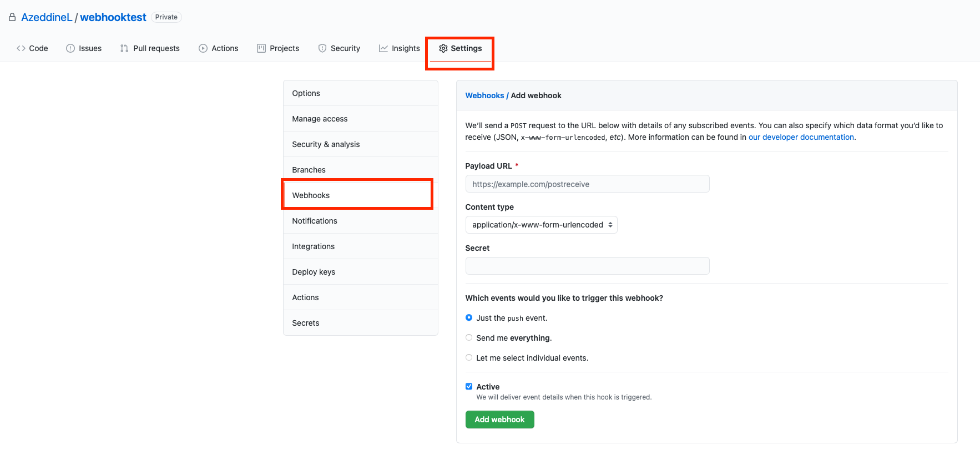Click the Security shield icon
980x465 pixels.
(322, 48)
